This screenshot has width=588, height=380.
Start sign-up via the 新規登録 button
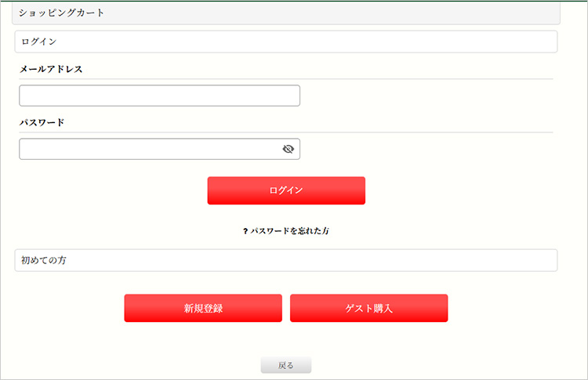(x=203, y=308)
